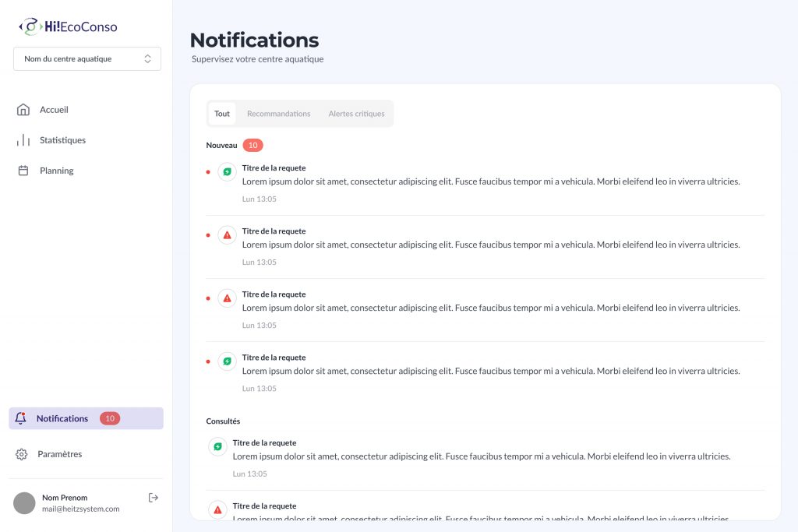Switch to the Alertes critiques tab
This screenshot has height=532, width=798.
tap(356, 113)
